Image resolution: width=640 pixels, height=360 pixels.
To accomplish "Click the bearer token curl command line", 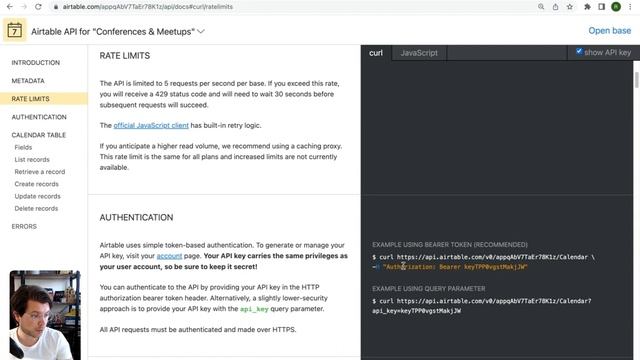I will click(x=483, y=257).
